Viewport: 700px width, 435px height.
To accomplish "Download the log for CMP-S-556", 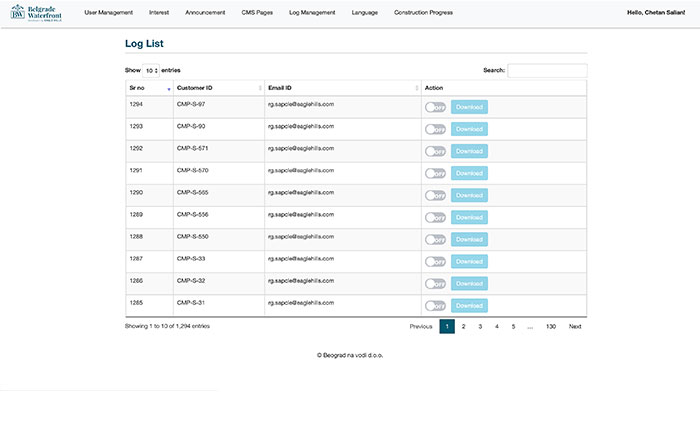I will pos(469,218).
